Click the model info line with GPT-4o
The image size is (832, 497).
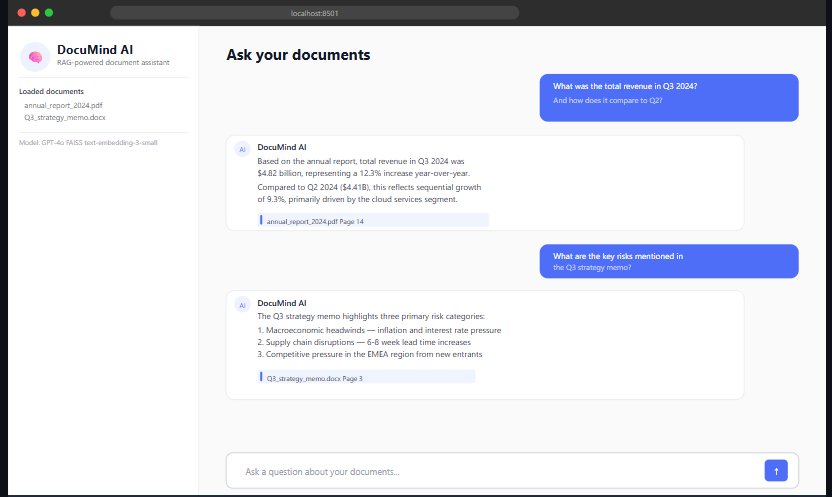88,142
